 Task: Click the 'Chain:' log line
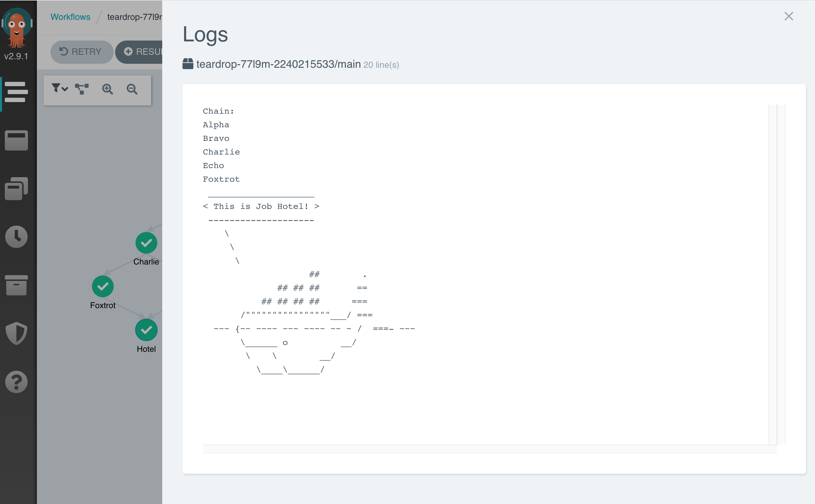point(218,111)
